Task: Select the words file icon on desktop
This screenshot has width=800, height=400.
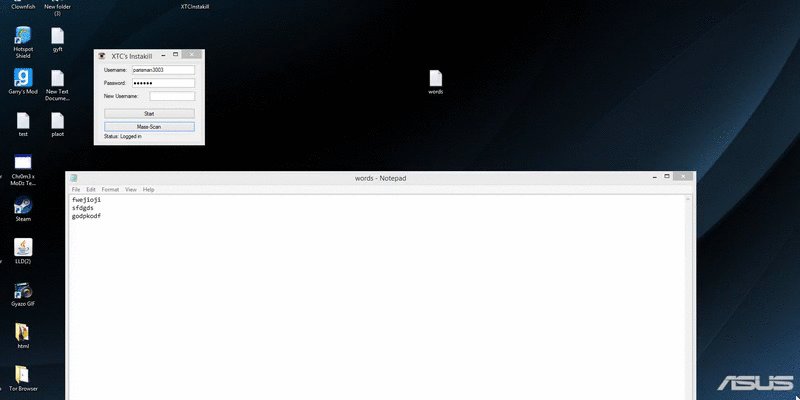Action: coord(436,82)
